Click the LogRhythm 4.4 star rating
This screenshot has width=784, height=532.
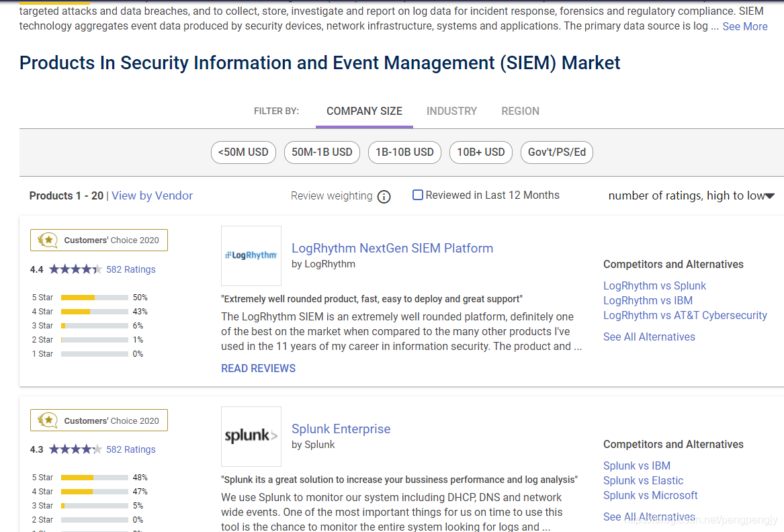(x=75, y=269)
